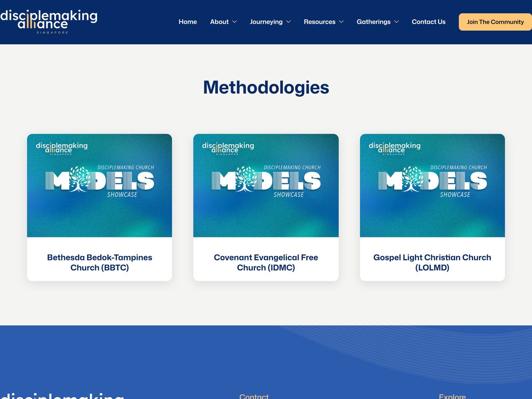The height and width of the screenshot is (399, 532).
Task: Open the Covenant Evangelical Free Church card image
Action: 266,186
